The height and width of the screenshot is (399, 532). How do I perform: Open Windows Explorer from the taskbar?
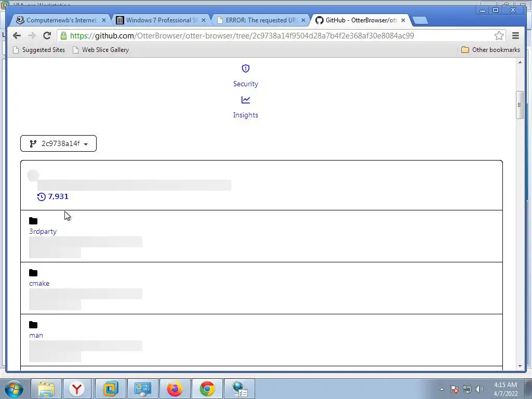tap(46, 389)
